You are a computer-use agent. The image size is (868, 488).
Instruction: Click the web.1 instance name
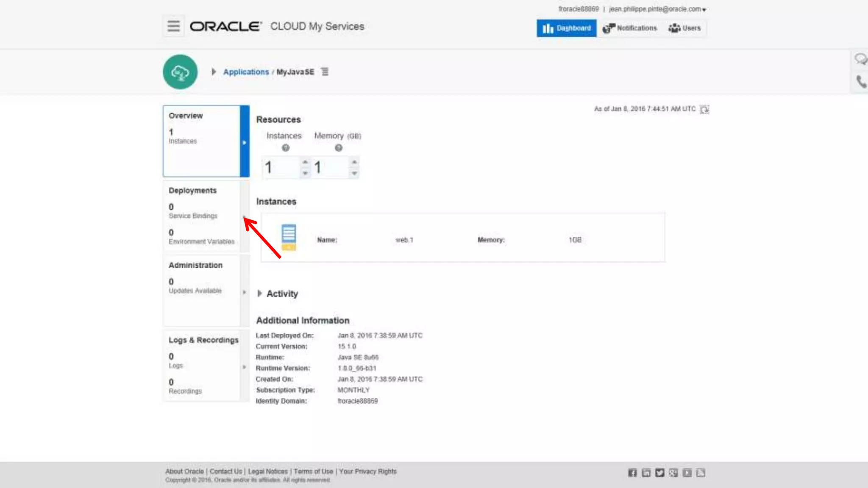coord(404,240)
